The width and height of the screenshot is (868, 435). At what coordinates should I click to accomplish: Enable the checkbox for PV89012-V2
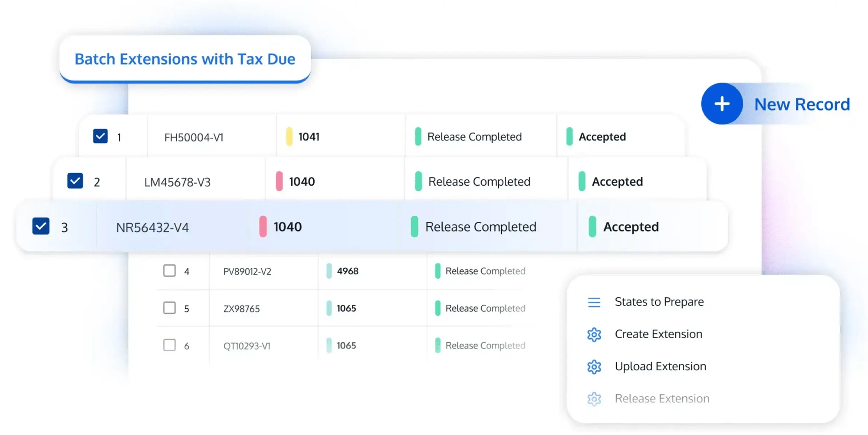point(169,270)
